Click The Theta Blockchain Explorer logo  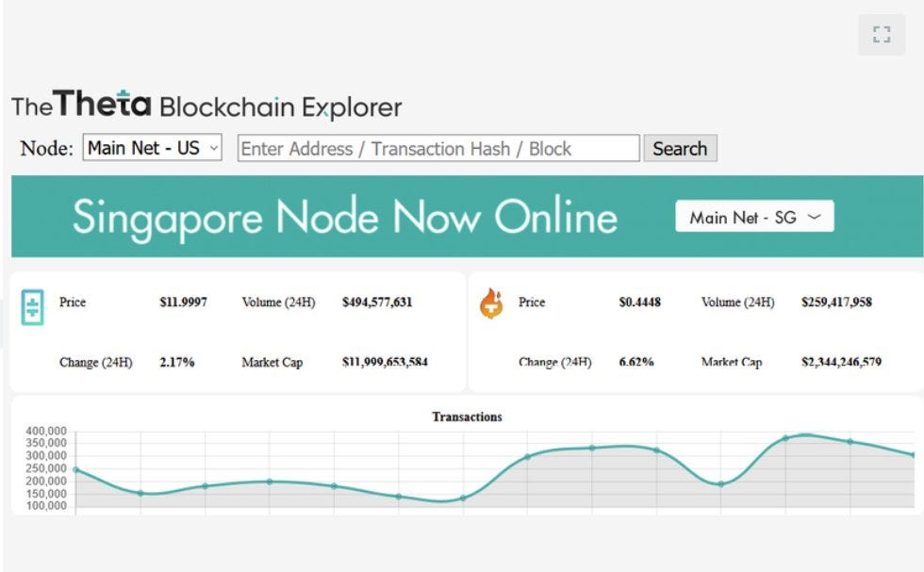[206, 105]
